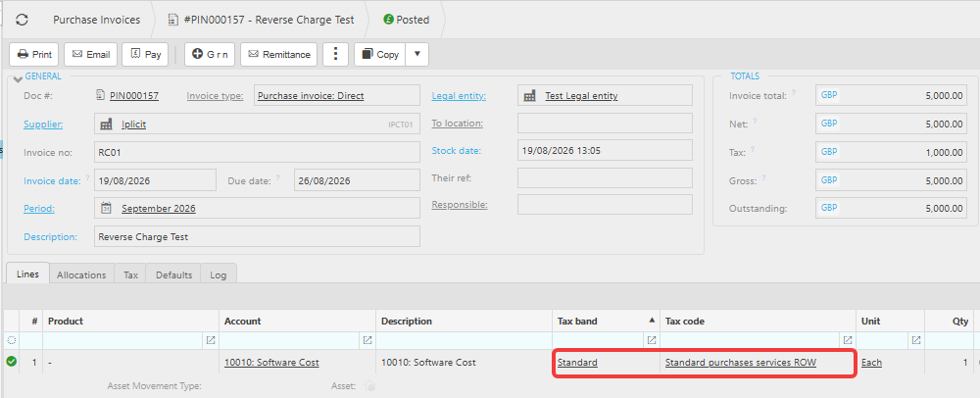This screenshot has width=980, height=398.
Task: Click the Stock date label link
Action: 457,151
